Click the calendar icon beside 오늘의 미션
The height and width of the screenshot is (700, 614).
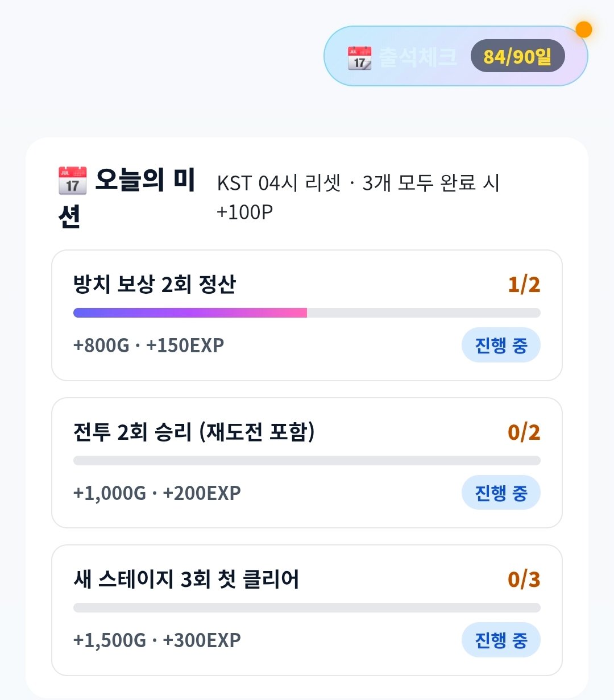(72, 180)
